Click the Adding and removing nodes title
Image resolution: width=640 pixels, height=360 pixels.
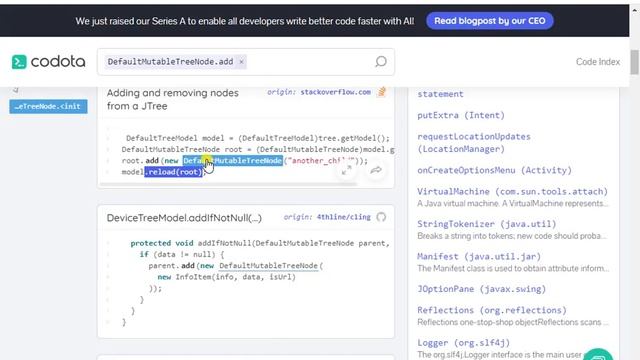[x=173, y=99]
